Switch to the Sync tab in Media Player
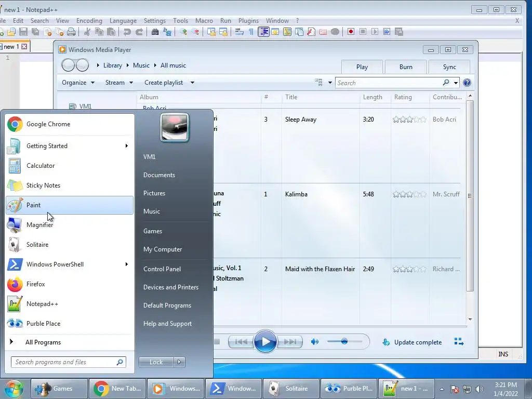The image size is (532, 399). click(449, 67)
